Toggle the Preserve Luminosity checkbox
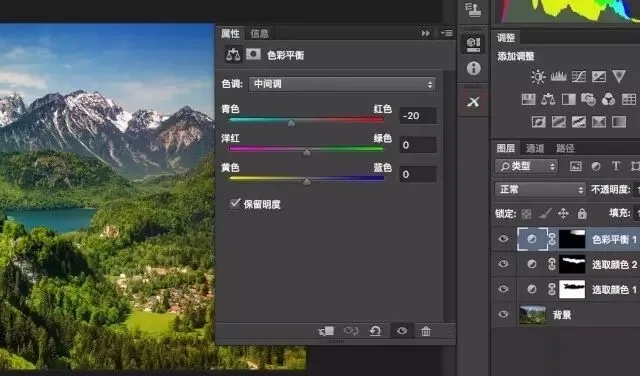The width and height of the screenshot is (640, 376). click(x=235, y=203)
